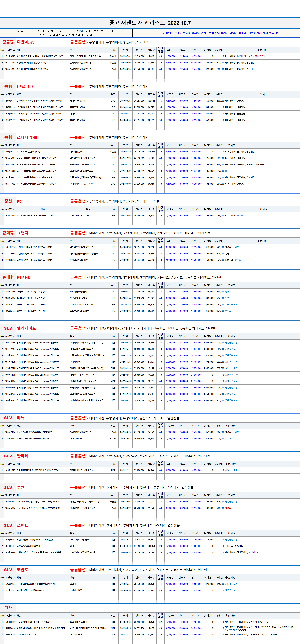Select the '기타' section heading

click(8, 608)
